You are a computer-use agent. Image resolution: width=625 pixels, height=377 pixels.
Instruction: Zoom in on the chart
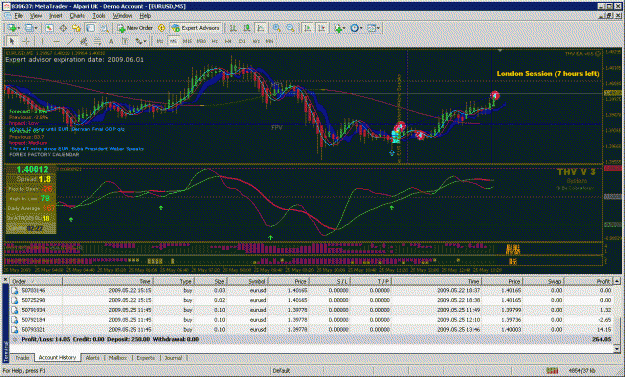277,28
